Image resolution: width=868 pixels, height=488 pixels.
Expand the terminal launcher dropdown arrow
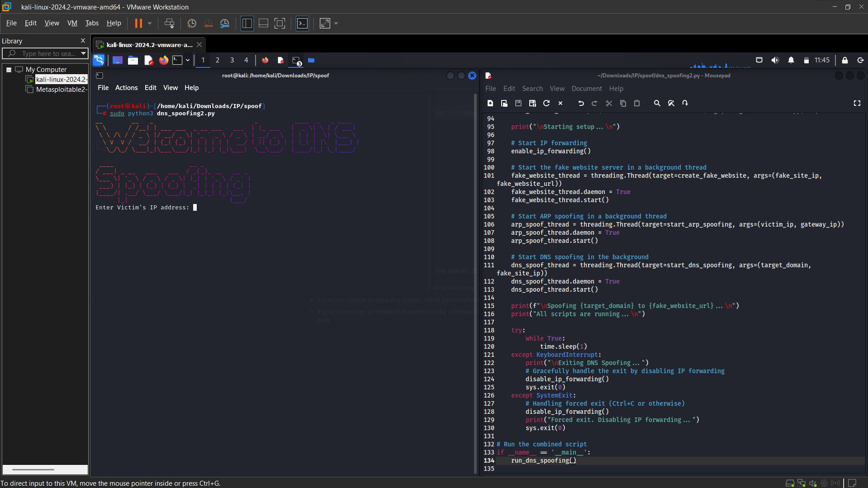click(188, 60)
